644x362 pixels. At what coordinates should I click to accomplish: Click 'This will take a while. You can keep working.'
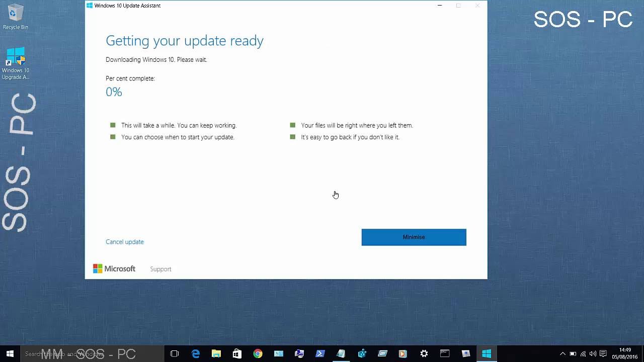tap(179, 126)
